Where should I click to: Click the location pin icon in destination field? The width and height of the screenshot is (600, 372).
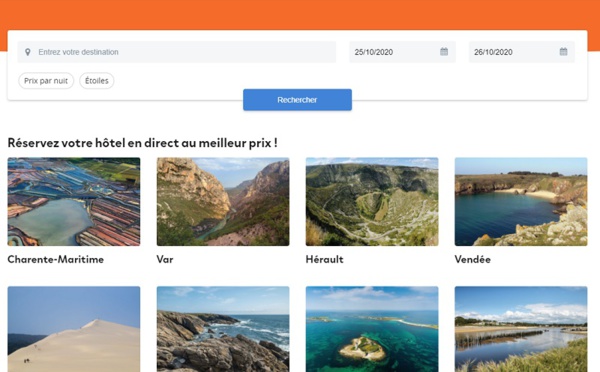(28, 52)
